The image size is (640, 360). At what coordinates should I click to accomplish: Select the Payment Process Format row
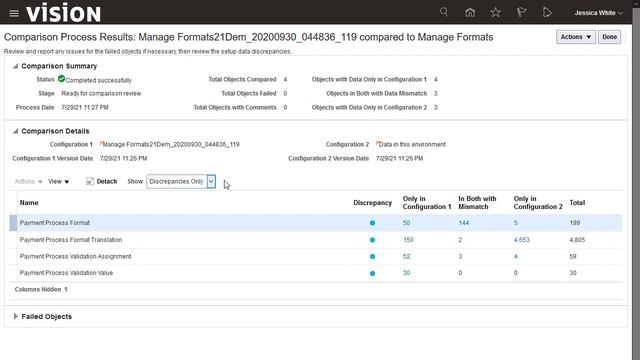tap(316, 223)
